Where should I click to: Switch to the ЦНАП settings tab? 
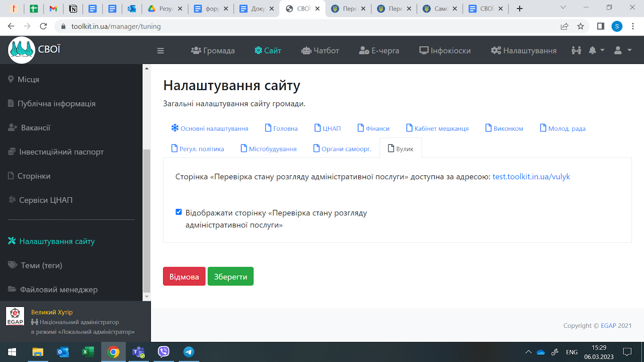tap(327, 128)
